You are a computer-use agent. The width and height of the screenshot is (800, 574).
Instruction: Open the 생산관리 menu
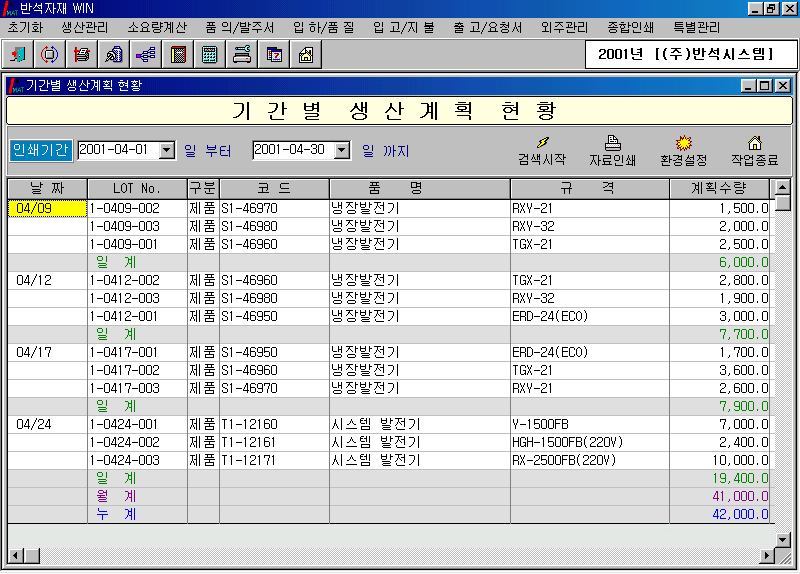point(86,27)
